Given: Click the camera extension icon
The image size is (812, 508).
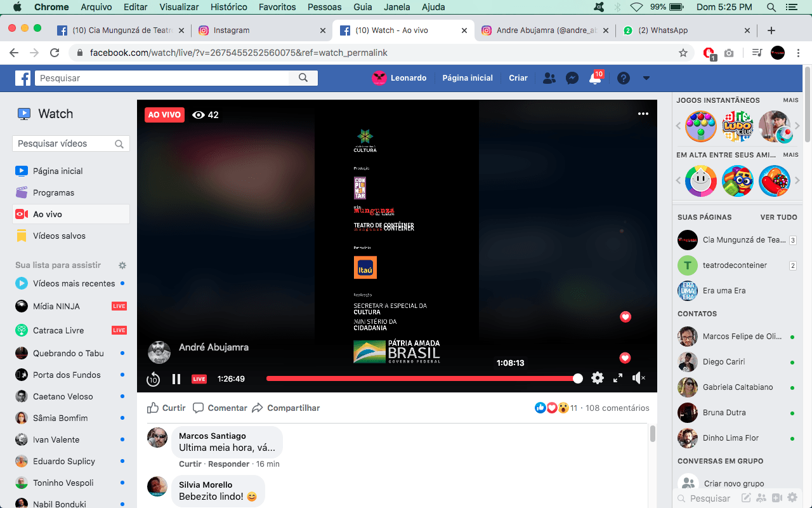Looking at the screenshot, I should coord(729,53).
